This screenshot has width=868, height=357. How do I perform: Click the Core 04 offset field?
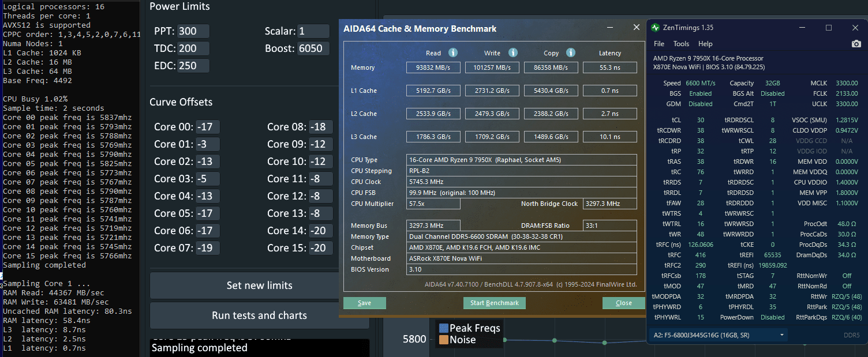pyautogui.click(x=208, y=196)
